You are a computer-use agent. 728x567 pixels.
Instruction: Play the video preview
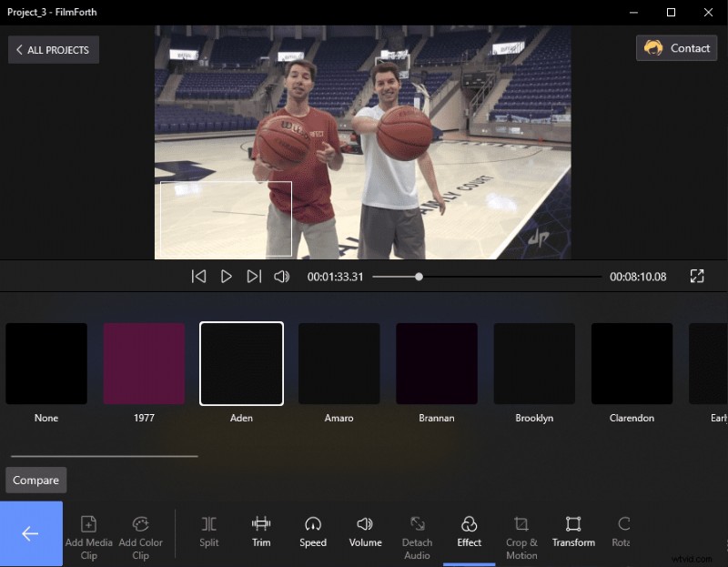(x=227, y=276)
